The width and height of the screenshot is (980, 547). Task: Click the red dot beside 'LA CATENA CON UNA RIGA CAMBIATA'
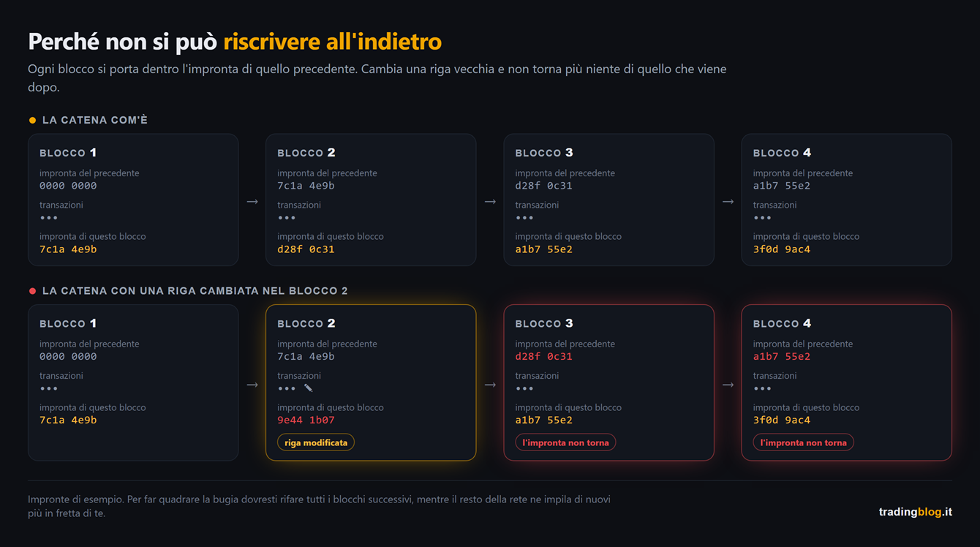click(x=32, y=291)
